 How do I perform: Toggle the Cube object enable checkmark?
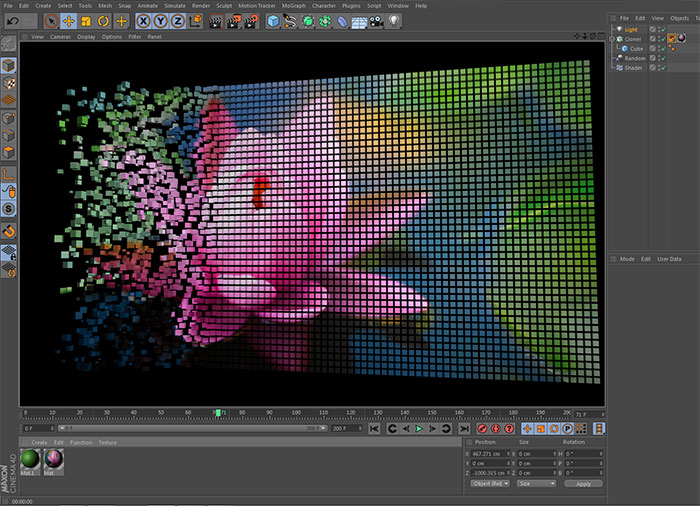pos(663,49)
